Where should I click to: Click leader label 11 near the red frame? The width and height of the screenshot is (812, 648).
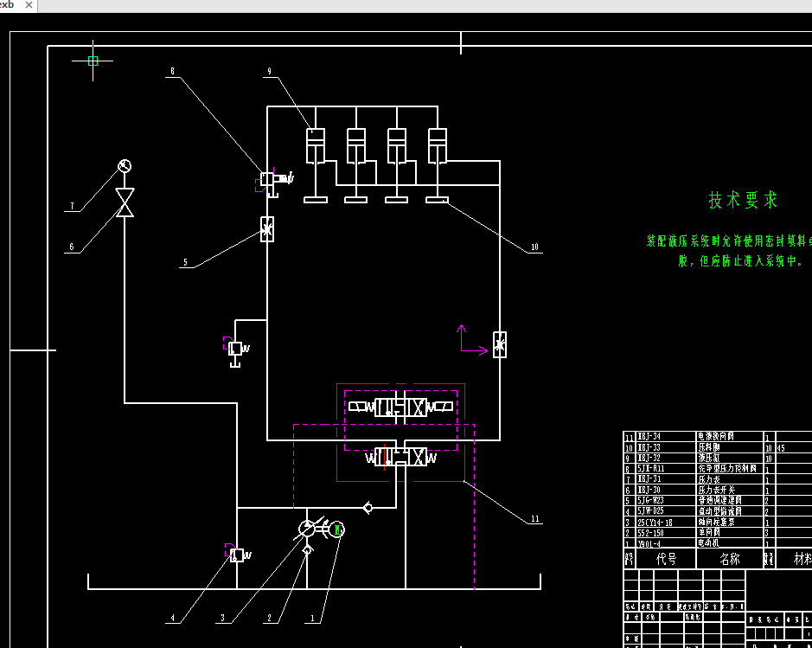[x=535, y=518]
